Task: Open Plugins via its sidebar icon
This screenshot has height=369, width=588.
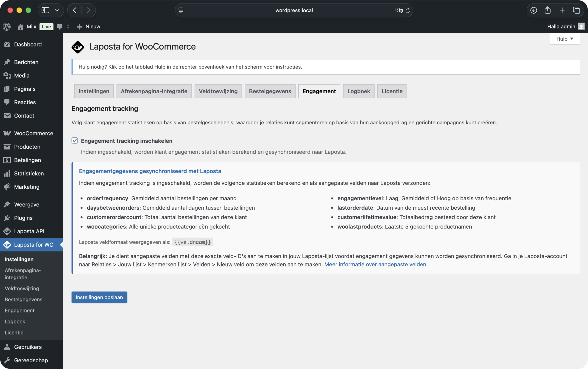Action: click(x=7, y=218)
